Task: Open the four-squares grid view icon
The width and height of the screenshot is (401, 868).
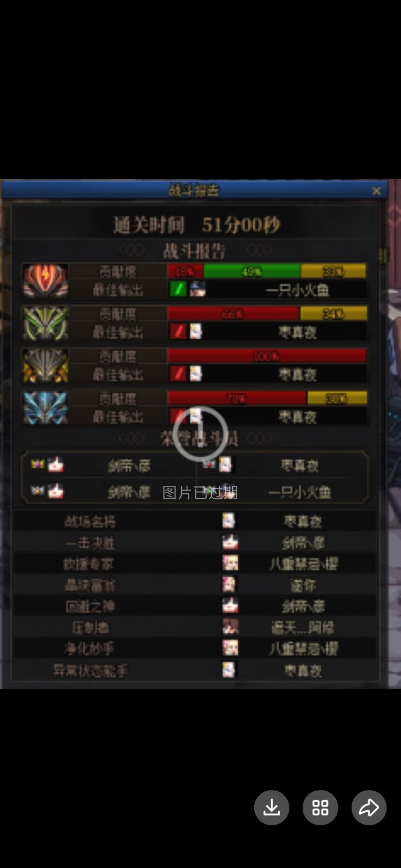Action: pos(320,807)
